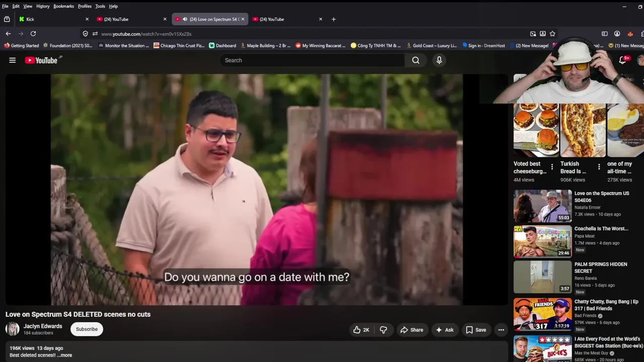Viewport: 644px width, 362px height.
Task: Open Foundation (2021) bookmark
Action: pyautogui.click(x=68, y=45)
